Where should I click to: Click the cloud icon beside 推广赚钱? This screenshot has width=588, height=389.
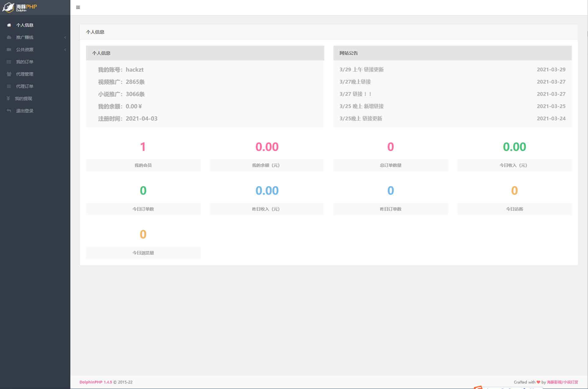tap(9, 37)
